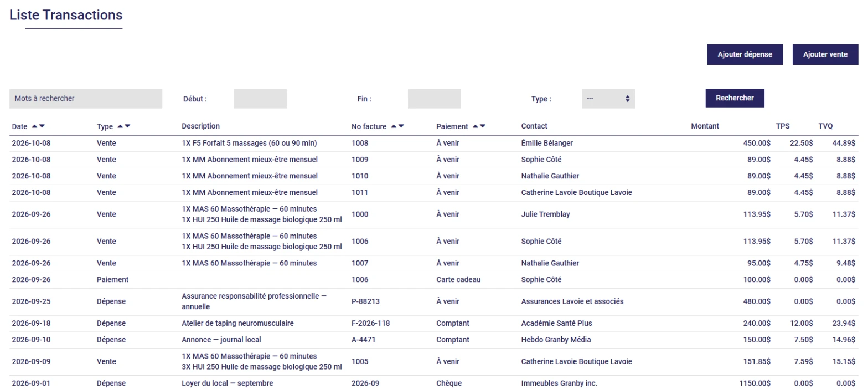Click Annonce — journal local description
Screen dimensions: 868x389
click(221, 340)
